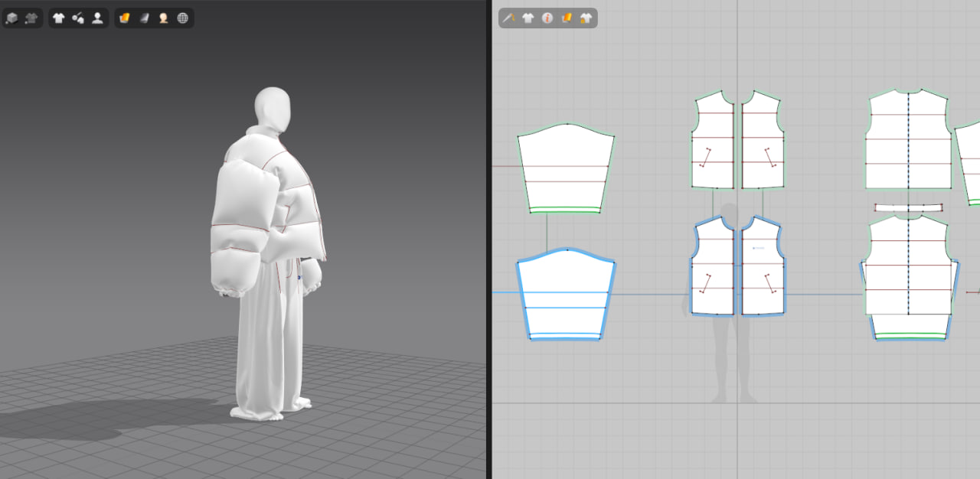Click the 3D cube icon in viewport toolbar
The height and width of the screenshot is (479, 980).
pyautogui.click(x=11, y=18)
